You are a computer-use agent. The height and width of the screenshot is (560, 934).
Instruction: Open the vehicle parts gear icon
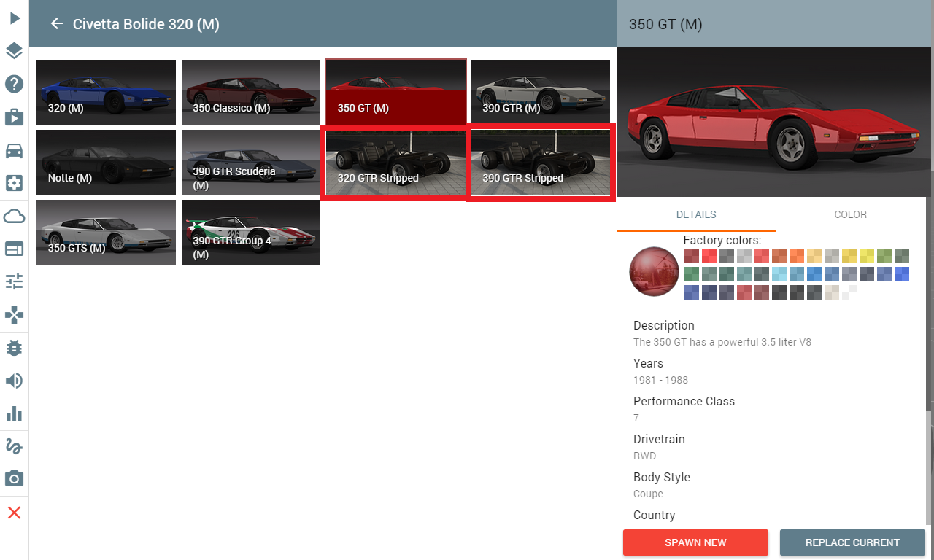click(x=15, y=183)
